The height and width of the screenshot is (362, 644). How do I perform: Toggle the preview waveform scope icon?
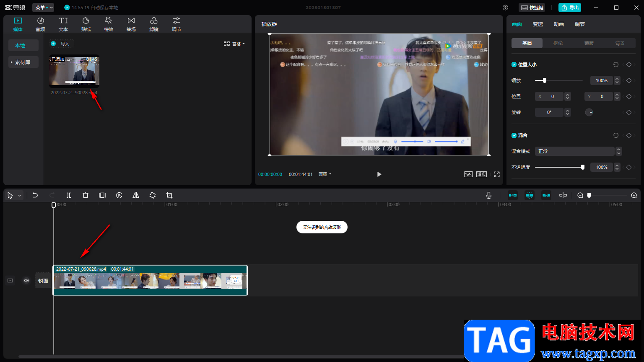(x=468, y=174)
